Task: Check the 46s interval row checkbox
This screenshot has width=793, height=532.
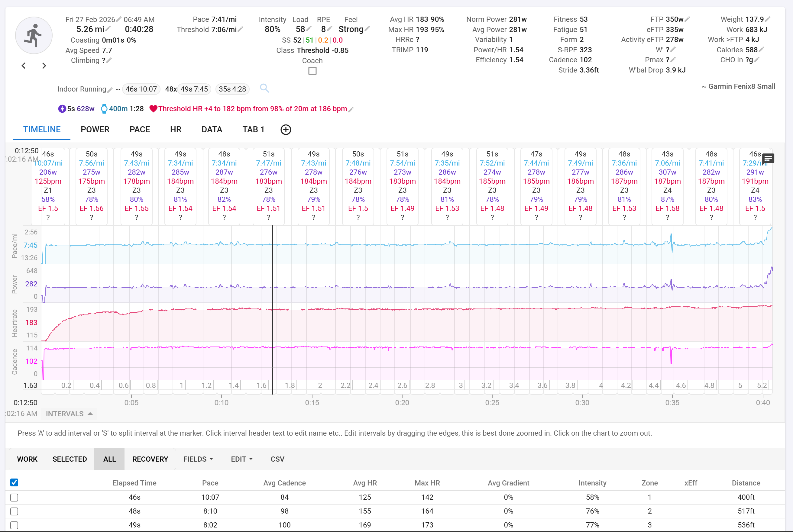Action: pos(14,497)
